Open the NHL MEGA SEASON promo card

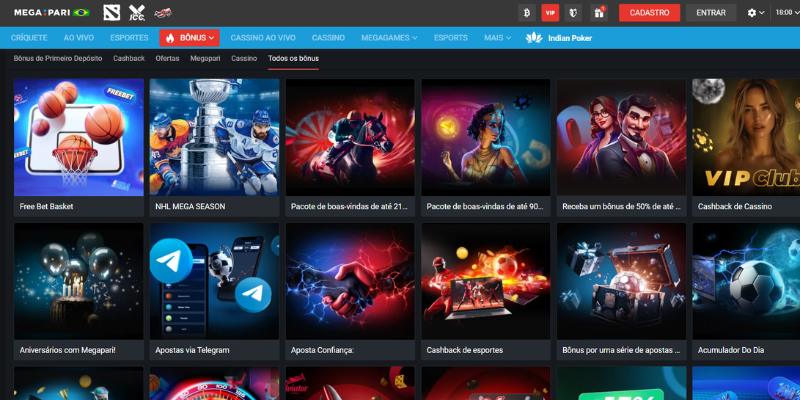click(213, 138)
